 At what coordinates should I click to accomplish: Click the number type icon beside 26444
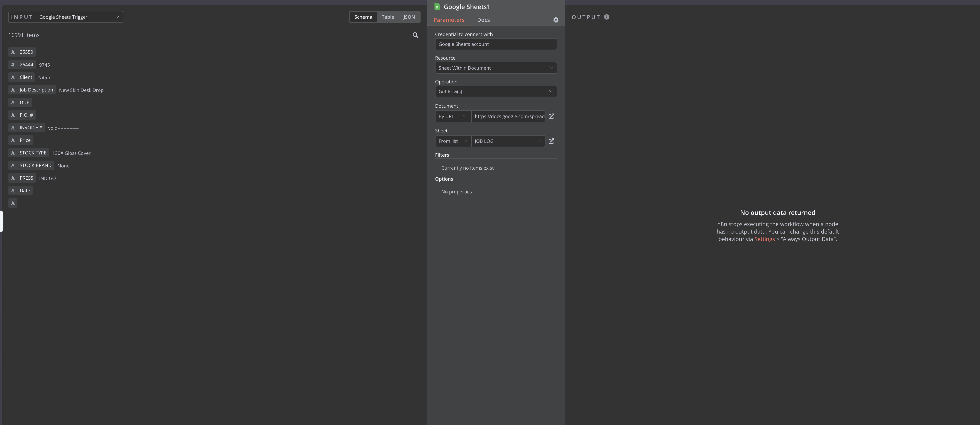pyautogui.click(x=13, y=65)
